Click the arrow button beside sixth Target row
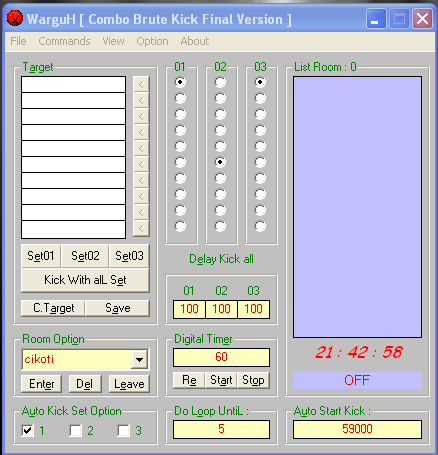438x455 pixels. (141, 164)
